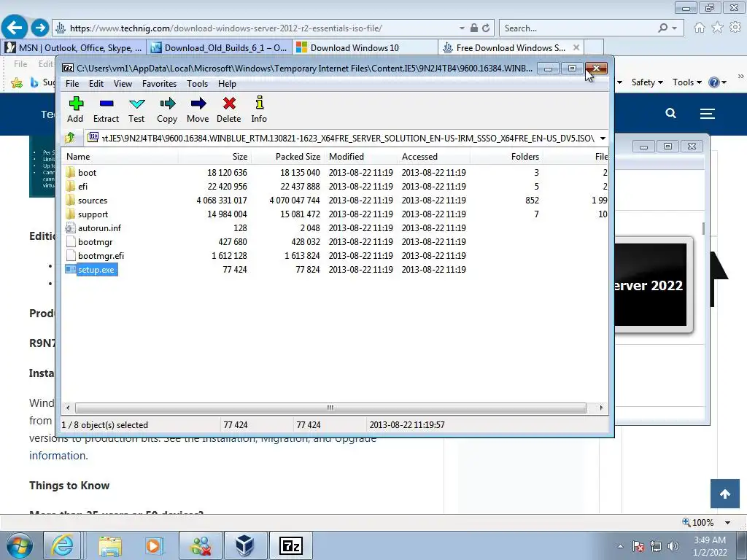Sort by Accessed column header
Viewport: 747px width, 560px height.
tap(433, 157)
